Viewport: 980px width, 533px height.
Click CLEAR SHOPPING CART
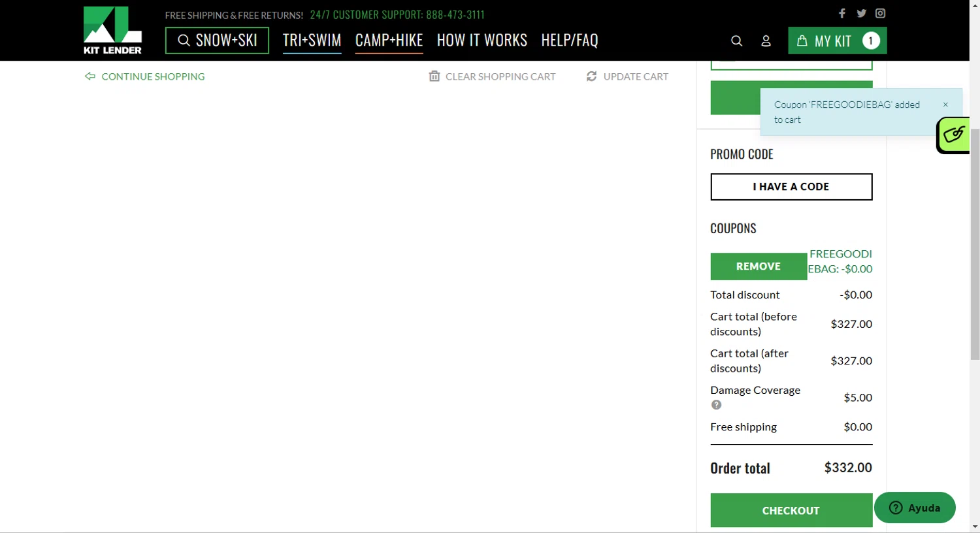point(492,76)
